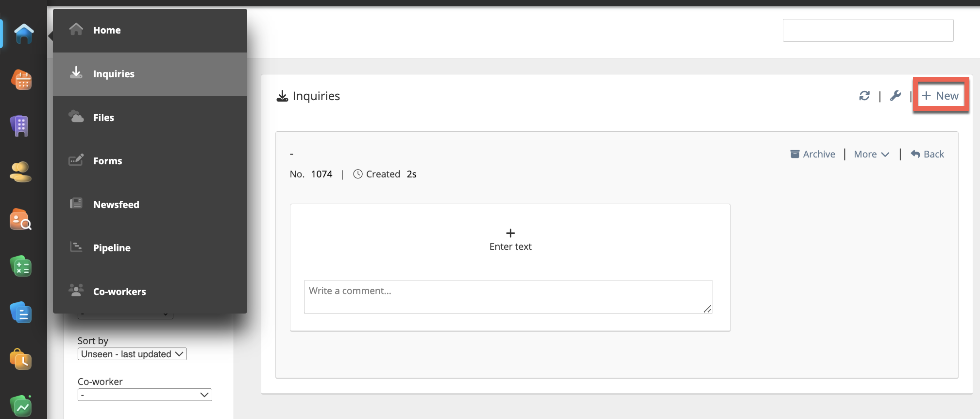Go to Newsfeed in the menu

(x=116, y=205)
